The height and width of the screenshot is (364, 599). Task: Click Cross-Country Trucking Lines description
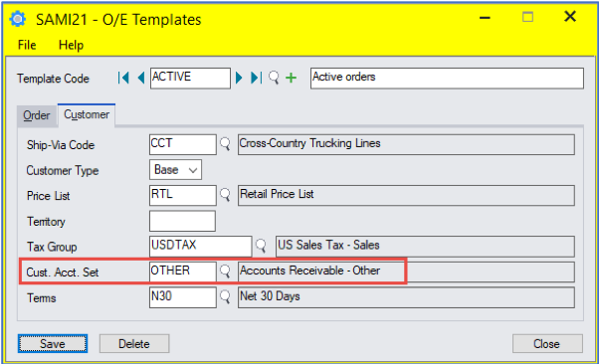click(406, 144)
